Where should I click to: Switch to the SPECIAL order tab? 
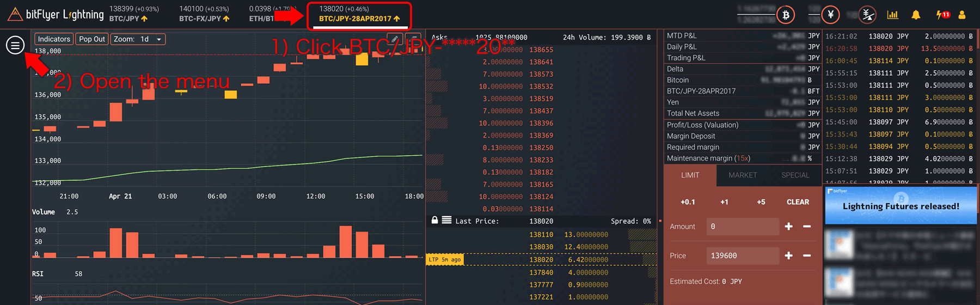[795, 175]
